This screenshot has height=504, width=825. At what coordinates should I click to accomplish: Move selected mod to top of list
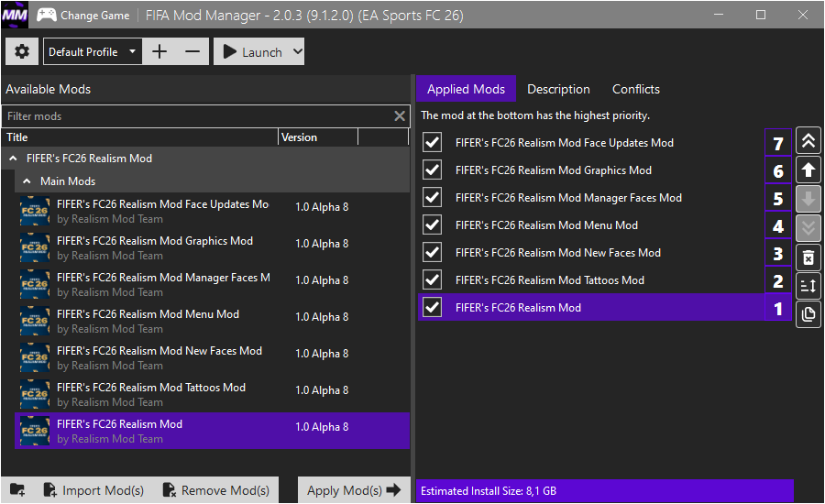coord(808,141)
